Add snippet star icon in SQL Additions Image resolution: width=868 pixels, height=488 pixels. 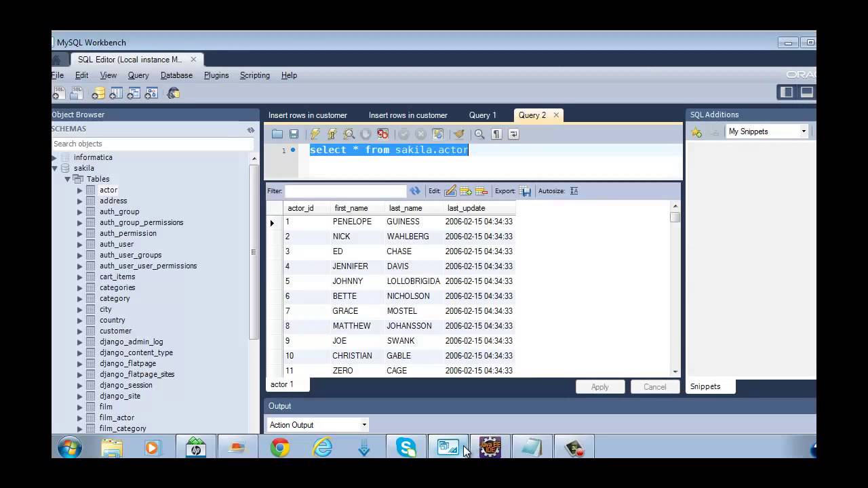[696, 132]
